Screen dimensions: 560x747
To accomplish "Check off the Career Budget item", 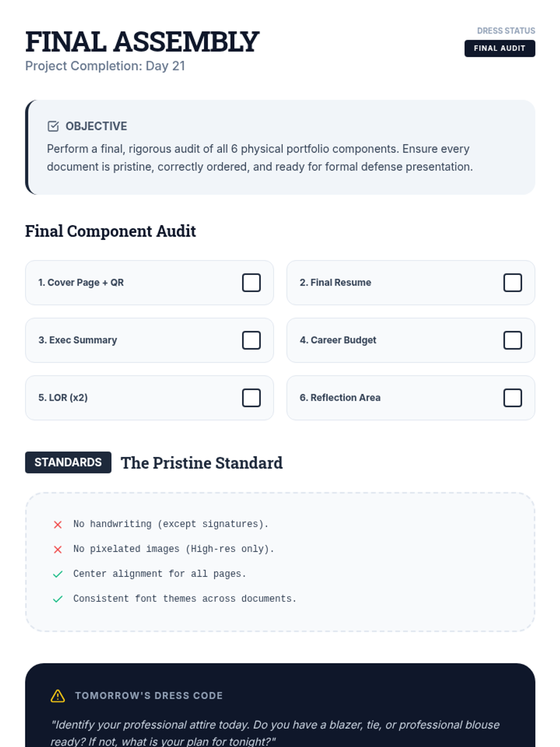I will tap(512, 340).
